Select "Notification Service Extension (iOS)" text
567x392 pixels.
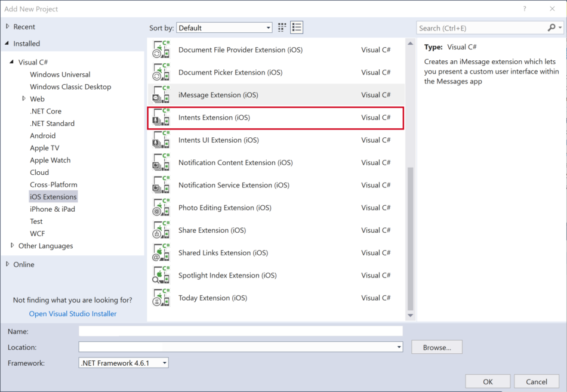[x=233, y=185]
